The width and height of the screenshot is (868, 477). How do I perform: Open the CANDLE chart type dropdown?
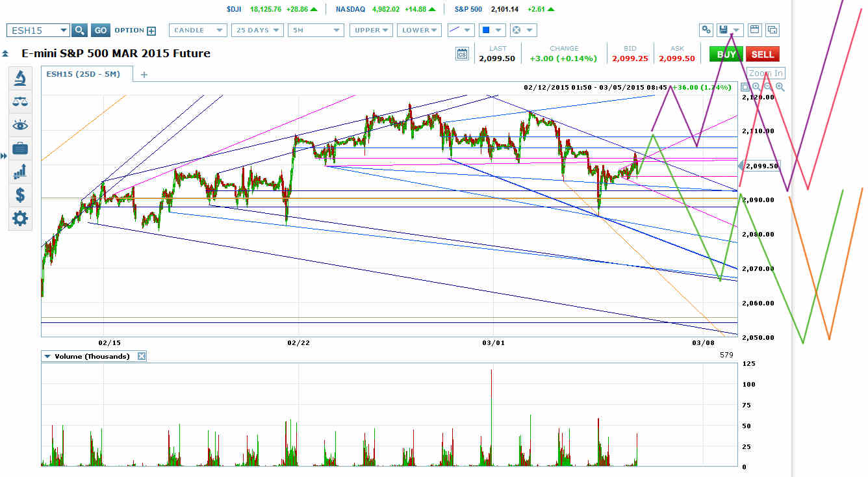(x=198, y=30)
